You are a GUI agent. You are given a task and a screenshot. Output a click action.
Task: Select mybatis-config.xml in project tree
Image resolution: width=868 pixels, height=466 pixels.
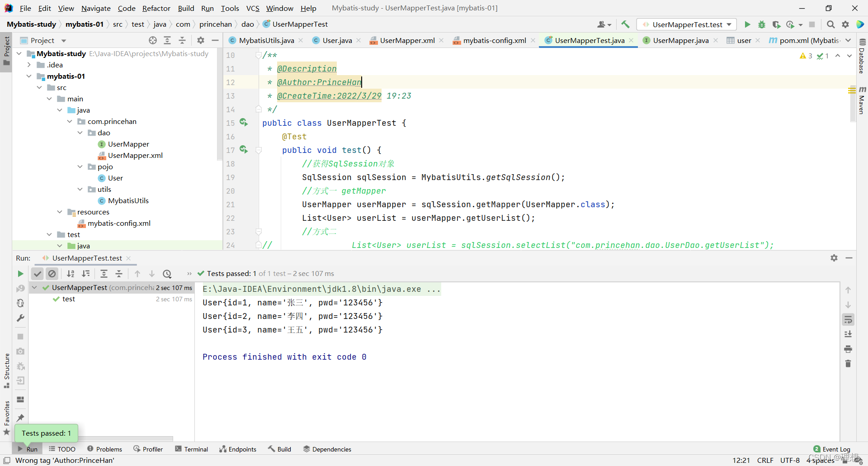(x=119, y=223)
